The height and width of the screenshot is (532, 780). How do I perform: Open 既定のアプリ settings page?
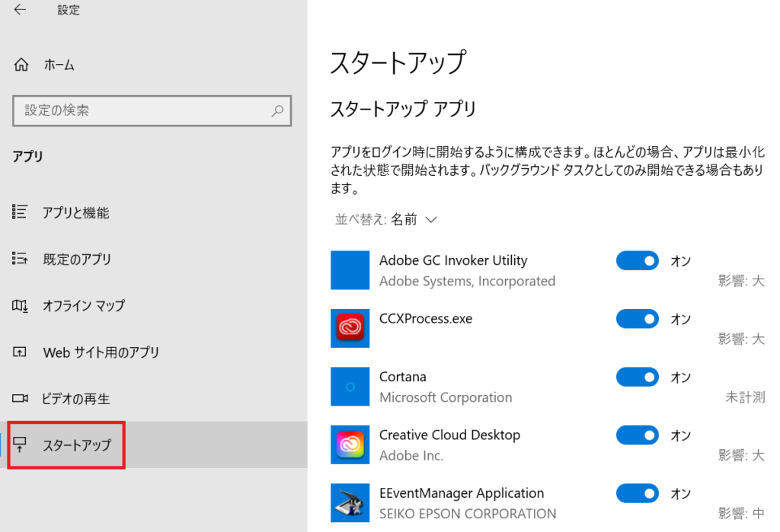click(x=154, y=259)
